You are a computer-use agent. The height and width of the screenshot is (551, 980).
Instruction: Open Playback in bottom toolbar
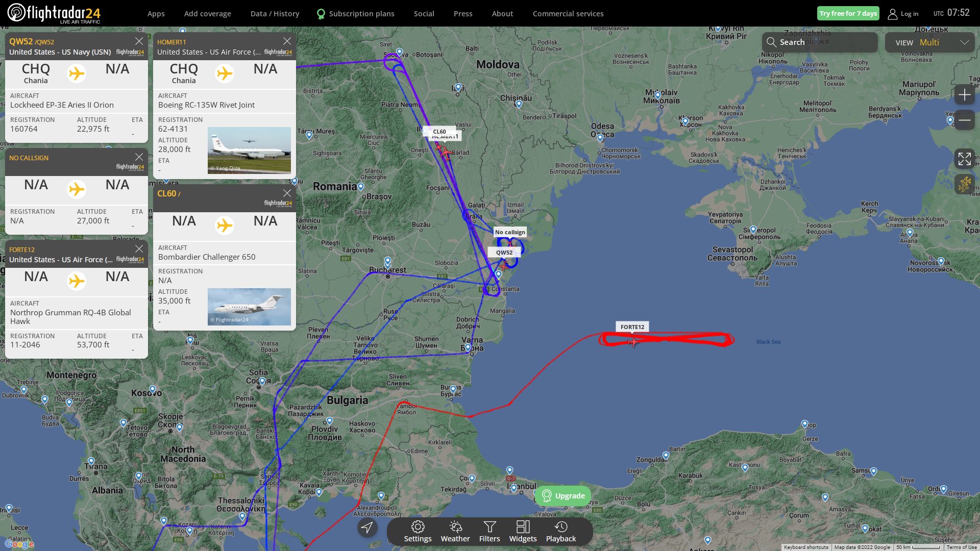click(561, 531)
